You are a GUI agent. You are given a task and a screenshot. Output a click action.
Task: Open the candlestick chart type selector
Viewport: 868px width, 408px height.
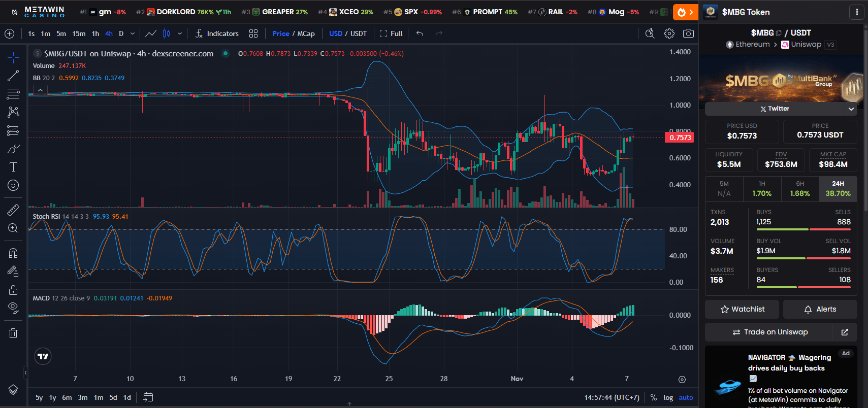click(166, 33)
